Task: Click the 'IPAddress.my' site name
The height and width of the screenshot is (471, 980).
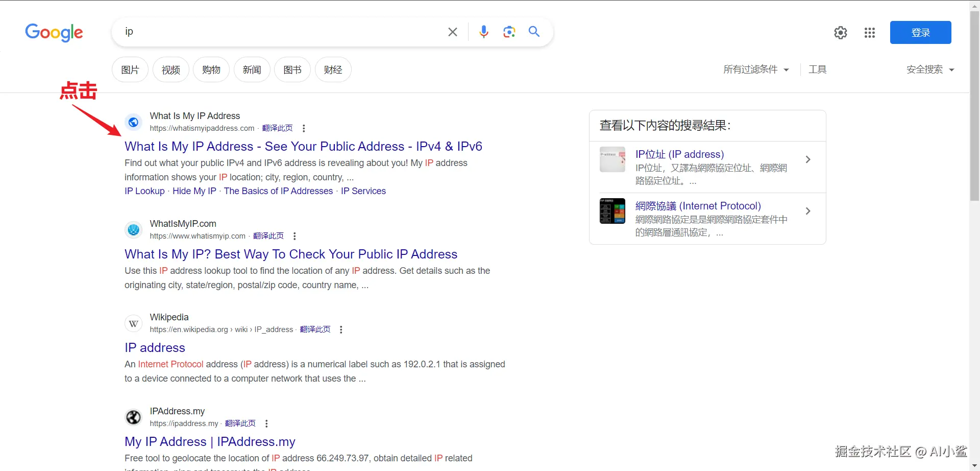Action: [177, 411]
